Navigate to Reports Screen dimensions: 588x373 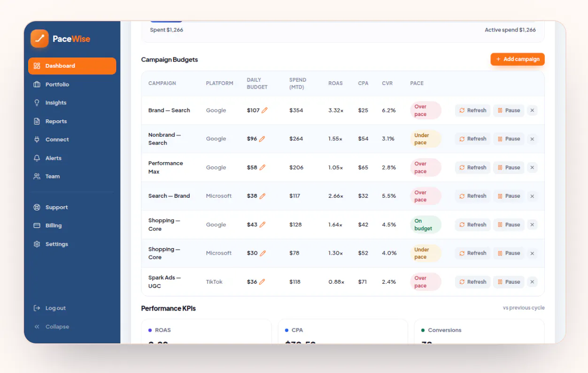click(x=72, y=121)
